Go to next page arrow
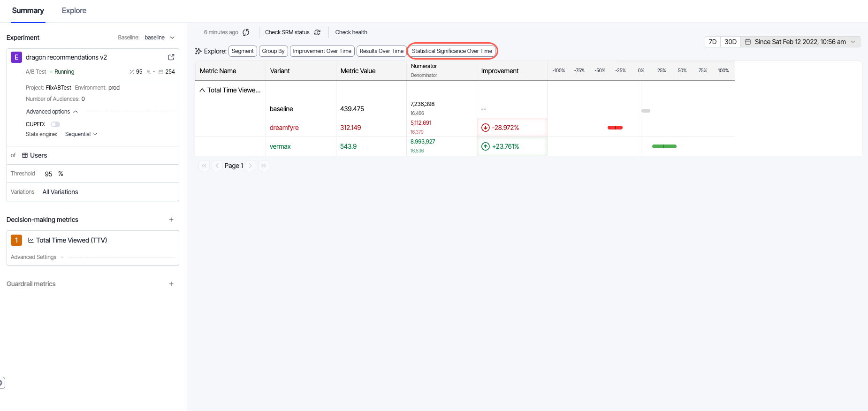Viewport: 868px width, 411px height. coord(251,166)
